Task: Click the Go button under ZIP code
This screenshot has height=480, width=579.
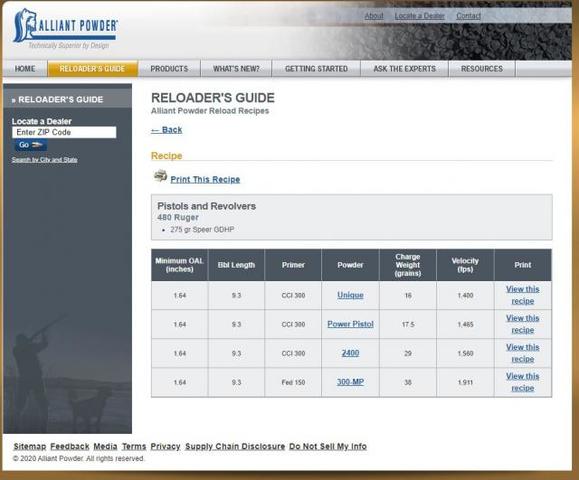Action: (31, 145)
